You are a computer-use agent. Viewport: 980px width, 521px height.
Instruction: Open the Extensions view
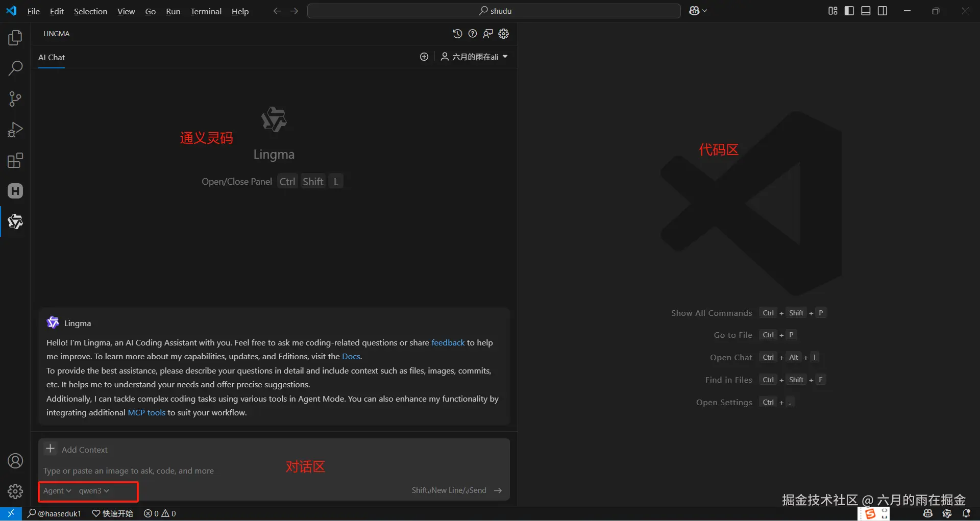click(x=15, y=160)
